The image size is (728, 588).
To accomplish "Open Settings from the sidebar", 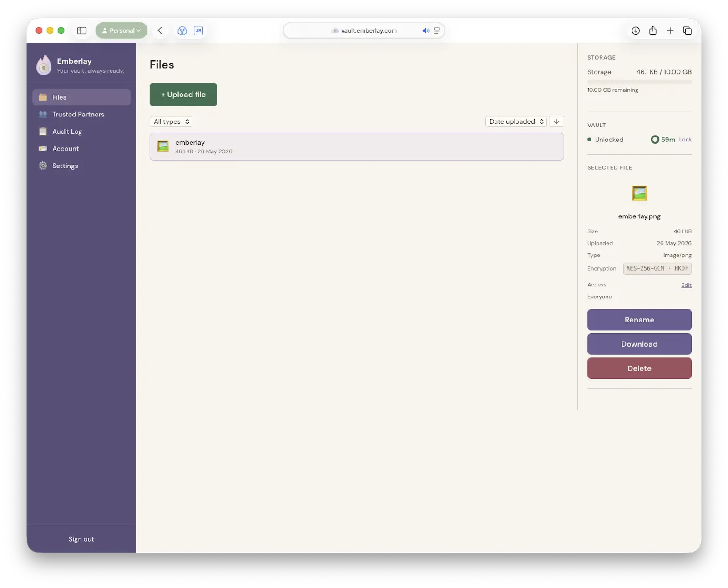I will pyautogui.click(x=81, y=166).
